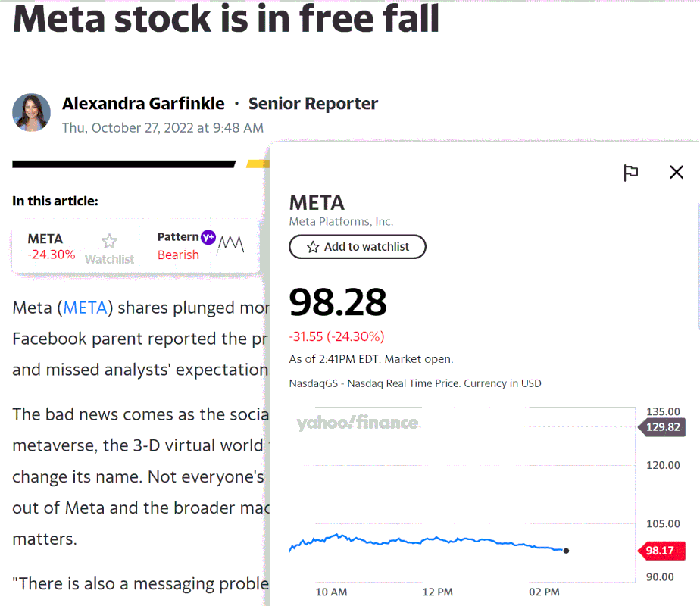700x606 pixels.
Task: Click the purple Y+ badge next to Pattern
Action: [208, 237]
